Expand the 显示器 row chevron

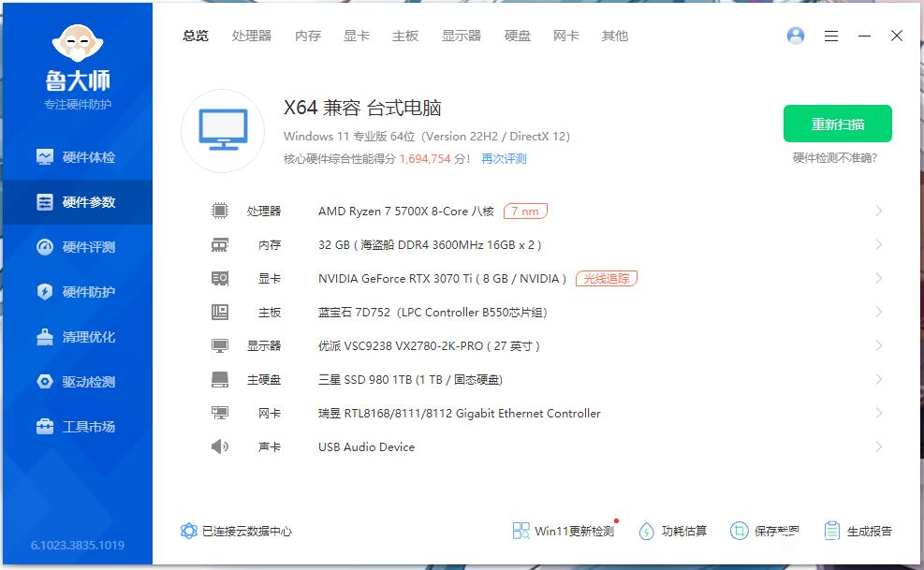pyautogui.click(x=879, y=345)
